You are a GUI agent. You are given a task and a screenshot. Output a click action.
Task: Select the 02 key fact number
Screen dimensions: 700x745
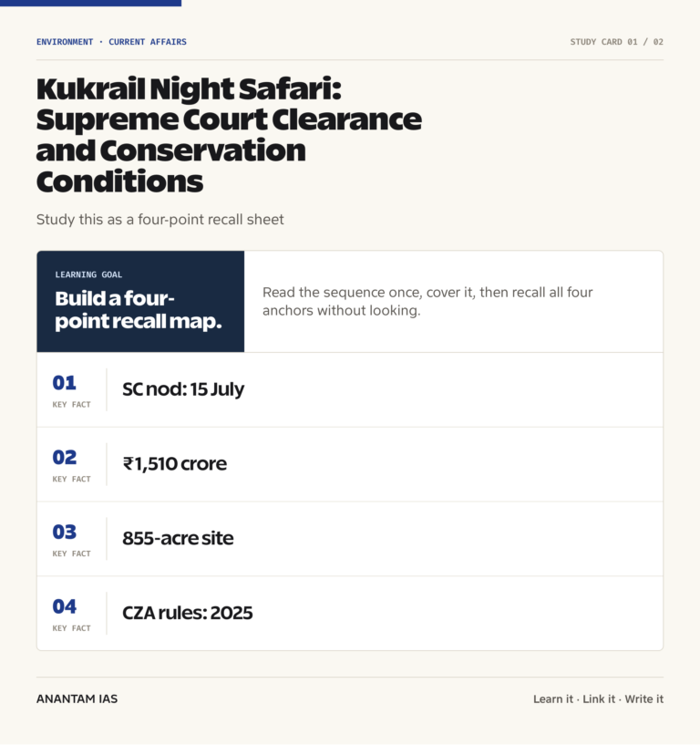(64, 458)
